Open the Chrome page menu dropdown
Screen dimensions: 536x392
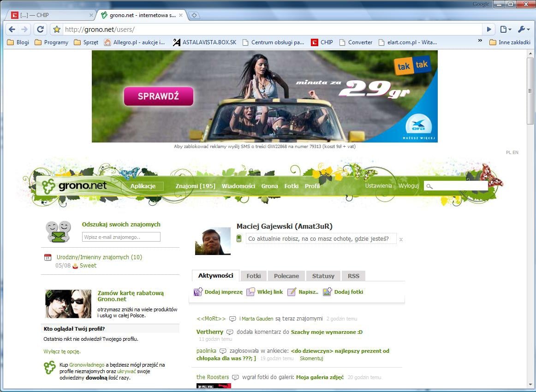tap(506, 29)
